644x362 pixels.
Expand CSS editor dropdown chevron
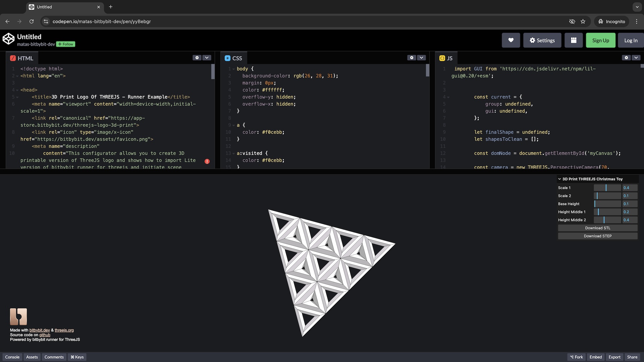pos(421,58)
